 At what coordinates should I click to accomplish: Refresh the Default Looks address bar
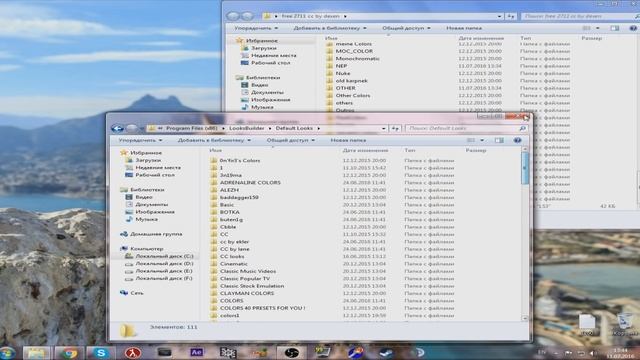(x=395, y=129)
